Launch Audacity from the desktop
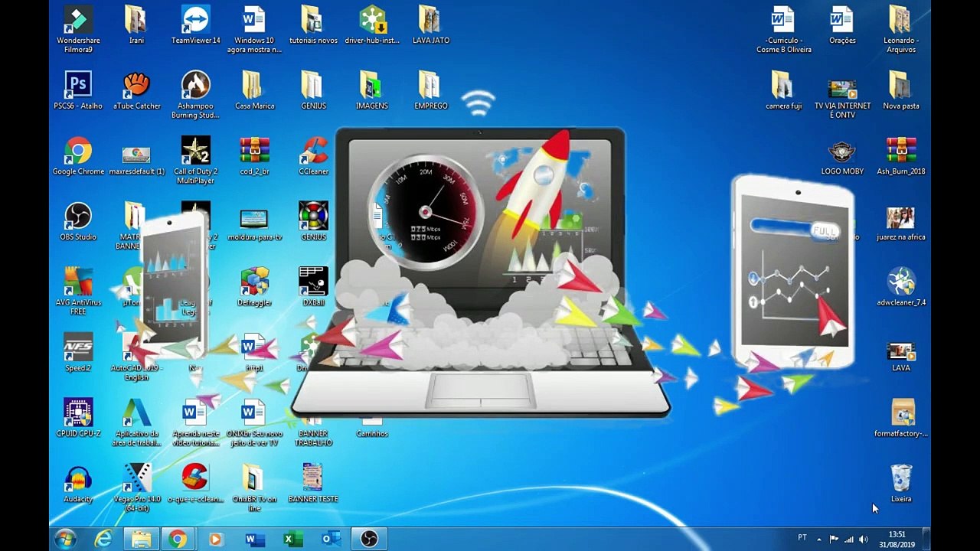The width and height of the screenshot is (980, 551). point(78,484)
